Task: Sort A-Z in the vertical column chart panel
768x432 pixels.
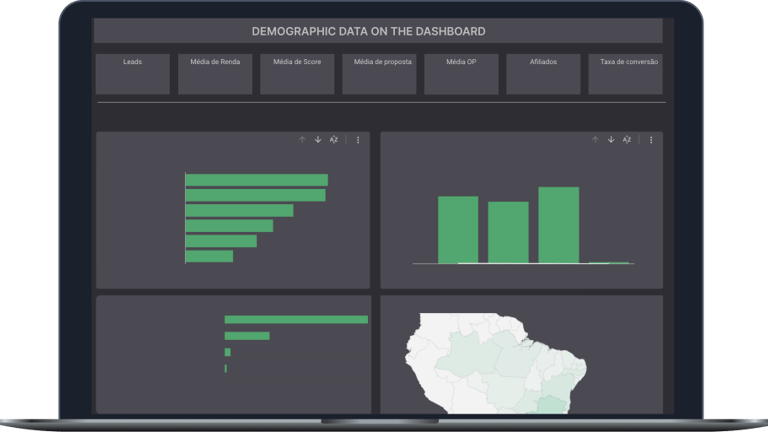Action: tap(626, 140)
